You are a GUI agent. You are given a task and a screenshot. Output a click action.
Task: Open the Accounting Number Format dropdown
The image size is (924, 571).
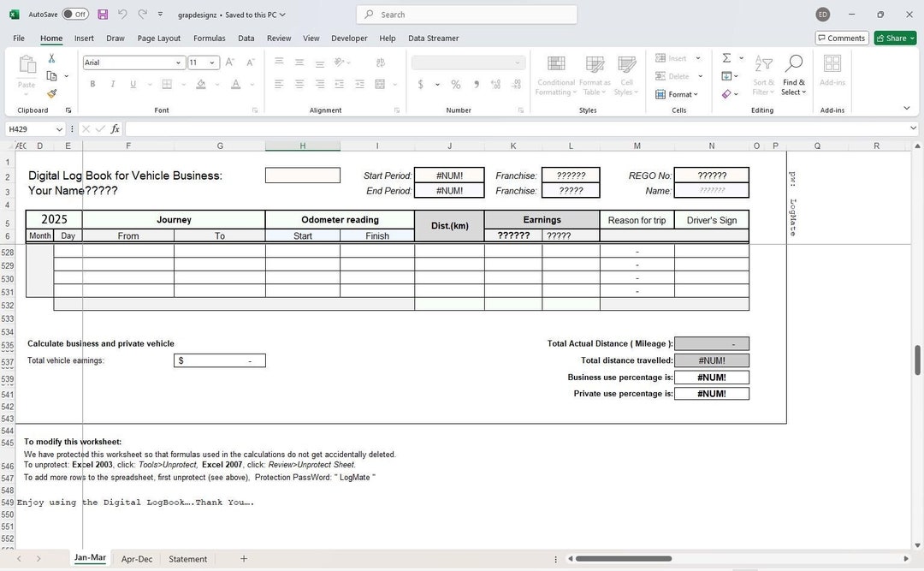coord(436,85)
